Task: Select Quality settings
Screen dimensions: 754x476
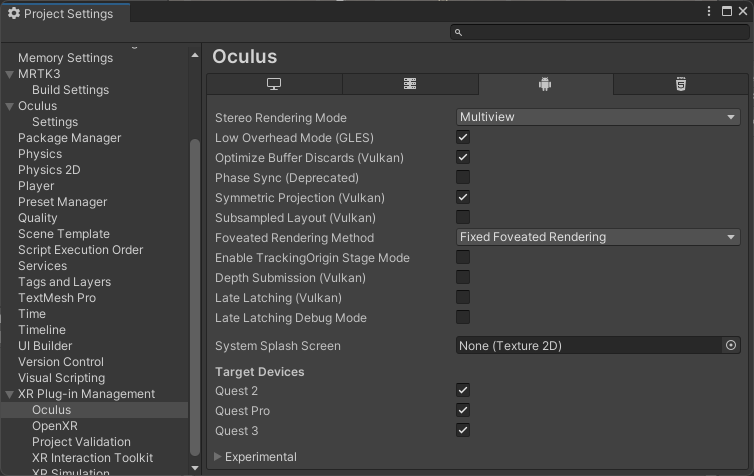Action: click(x=38, y=218)
